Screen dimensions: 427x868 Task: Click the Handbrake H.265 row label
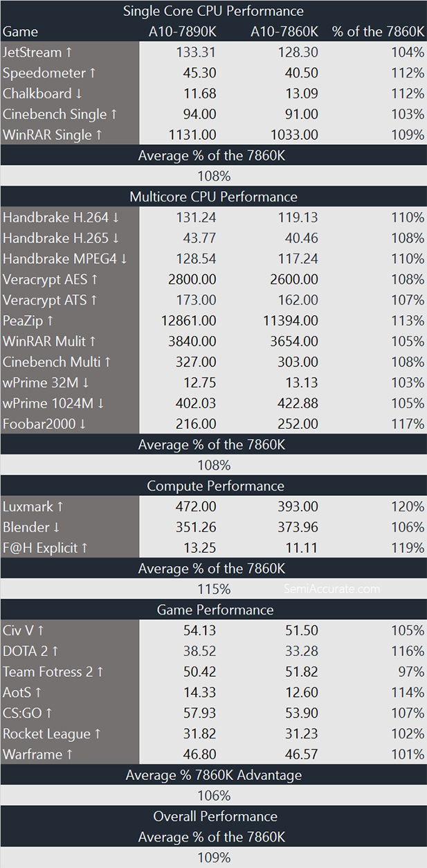[x=61, y=238]
